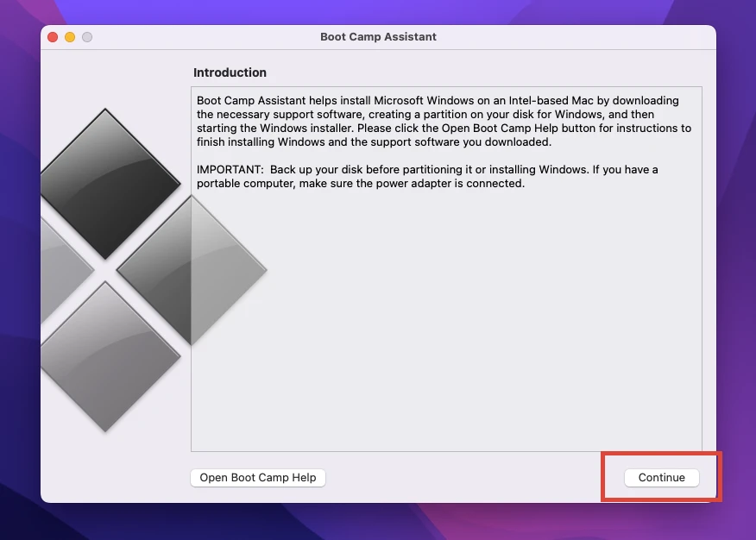Click the IMPORTANT backup warning paragraph
This screenshot has height=540, width=756.
click(x=427, y=176)
